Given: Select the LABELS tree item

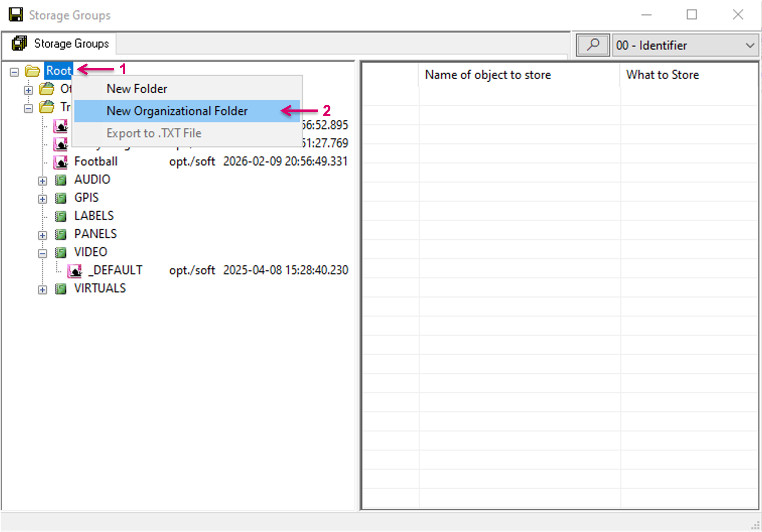Looking at the screenshot, I should [x=94, y=216].
